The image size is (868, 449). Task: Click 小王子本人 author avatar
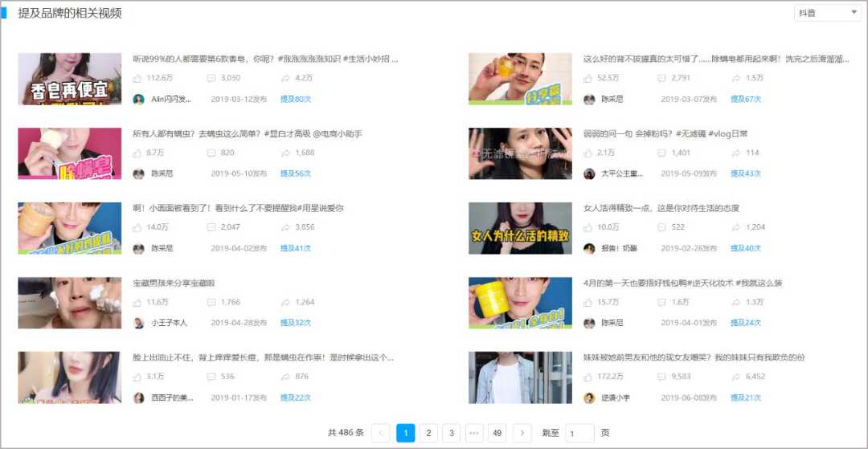pyautogui.click(x=138, y=323)
